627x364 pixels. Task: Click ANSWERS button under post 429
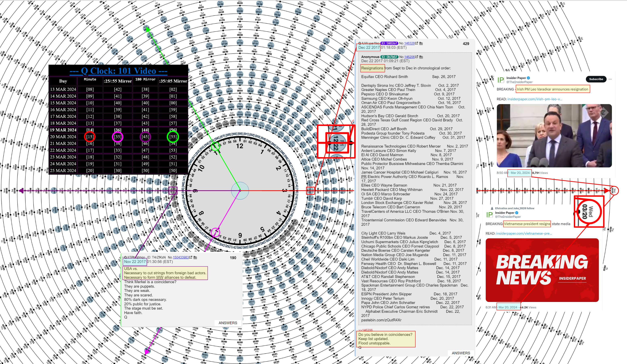click(x=461, y=353)
